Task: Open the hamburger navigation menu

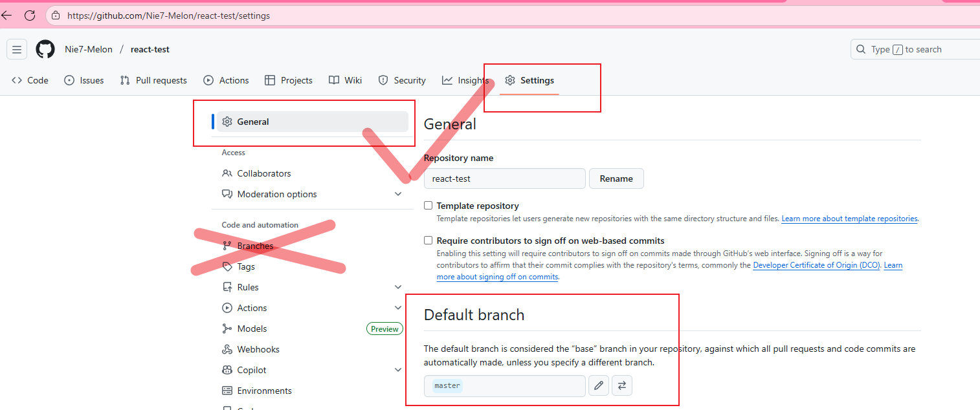Action: pyautogui.click(x=17, y=49)
